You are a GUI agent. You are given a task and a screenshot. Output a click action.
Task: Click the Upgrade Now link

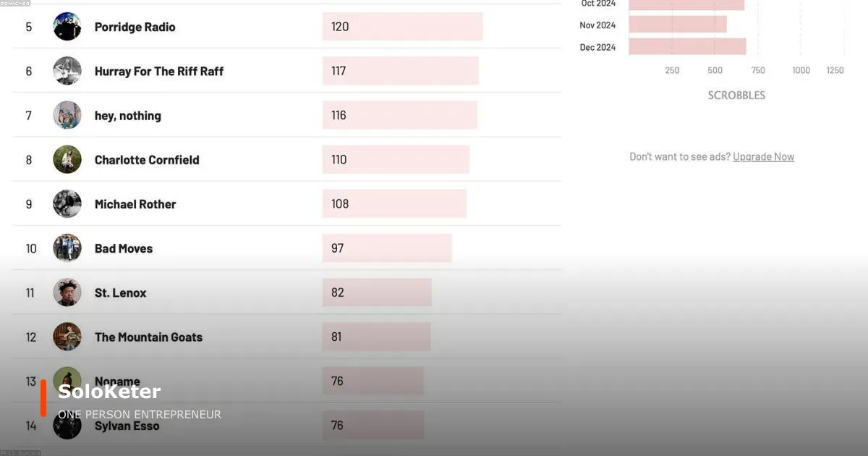763,156
